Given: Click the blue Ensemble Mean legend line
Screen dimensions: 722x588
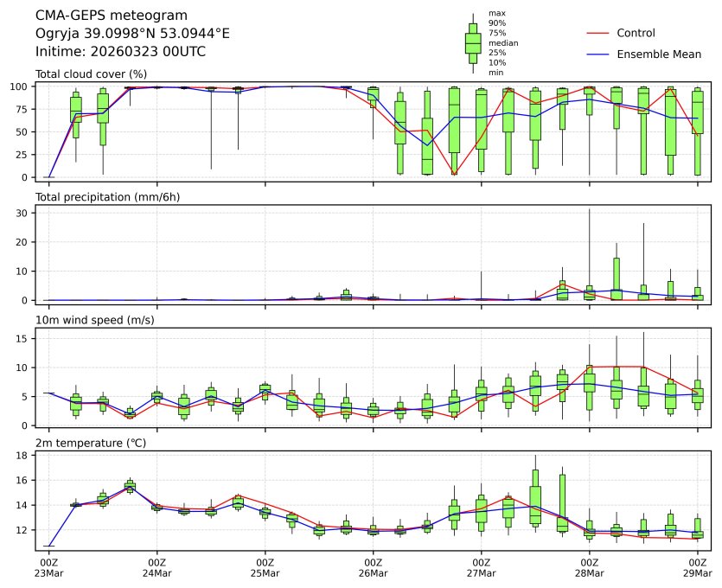Looking at the screenshot, I should [x=598, y=54].
